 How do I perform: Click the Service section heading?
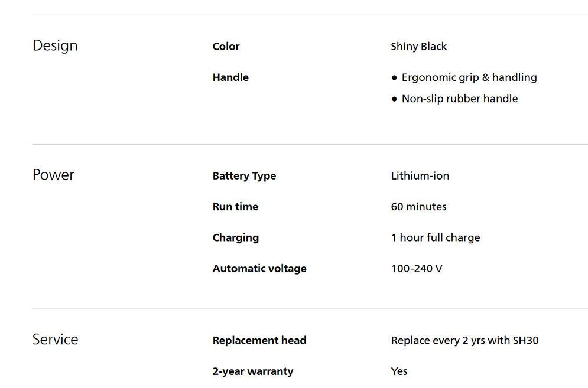click(x=55, y=340)
